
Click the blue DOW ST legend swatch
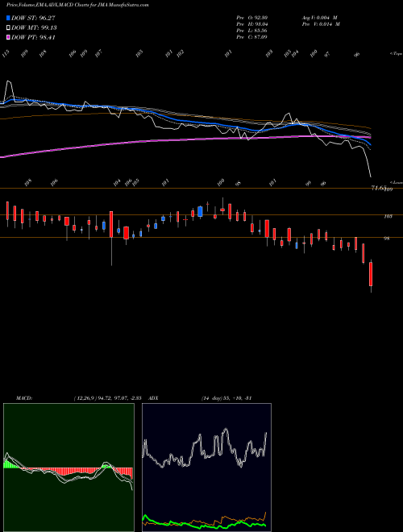pos(8,18)
